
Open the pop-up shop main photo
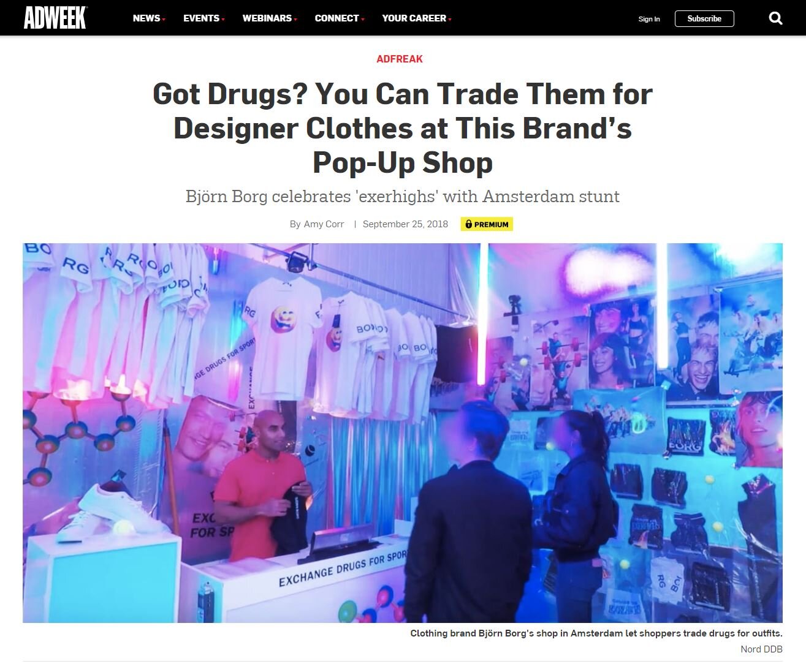tap(403, 433)
